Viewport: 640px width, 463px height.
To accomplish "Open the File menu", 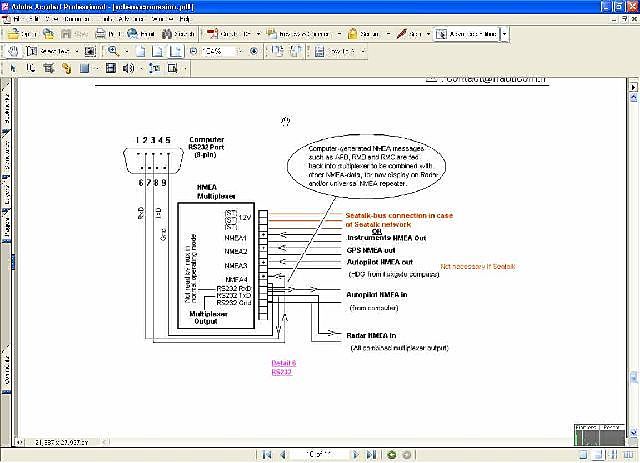I will [18, 19].
